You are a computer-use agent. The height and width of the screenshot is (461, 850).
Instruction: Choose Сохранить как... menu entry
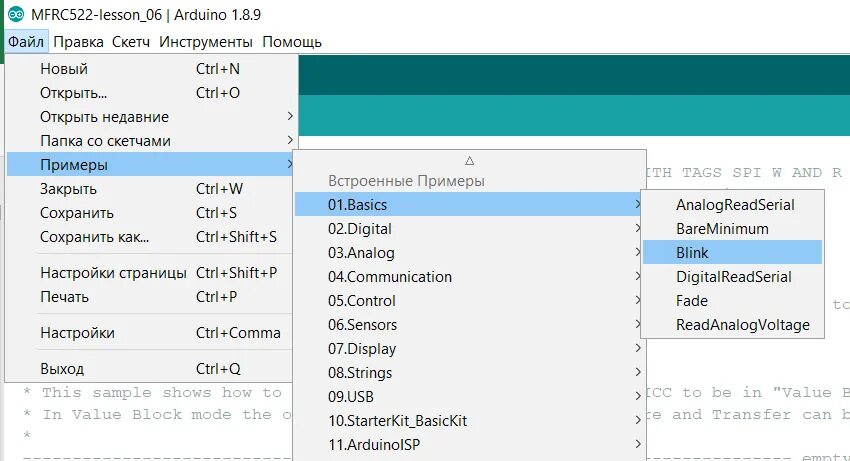(151, 236)
